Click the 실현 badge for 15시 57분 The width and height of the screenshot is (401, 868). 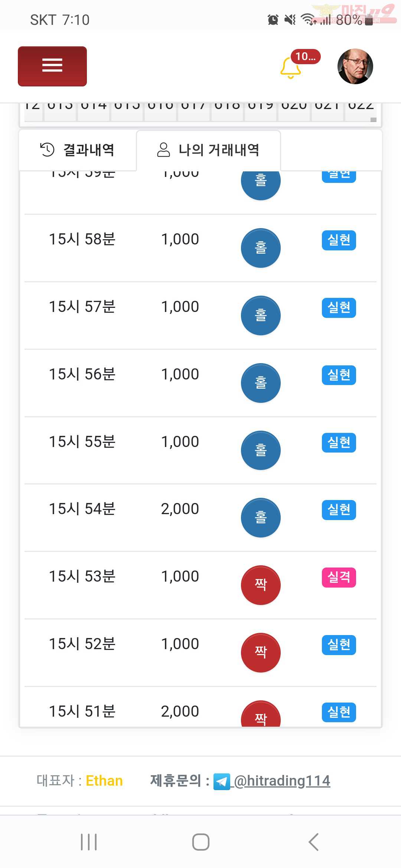[x=339, y=308]
